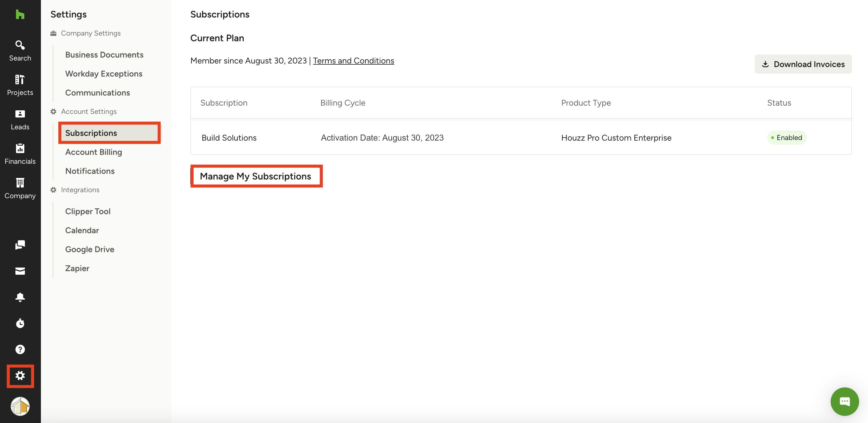This screenshot has width=868, height=423.
Task: Click the Enabled status badge
Action: (x=787, y=138)
